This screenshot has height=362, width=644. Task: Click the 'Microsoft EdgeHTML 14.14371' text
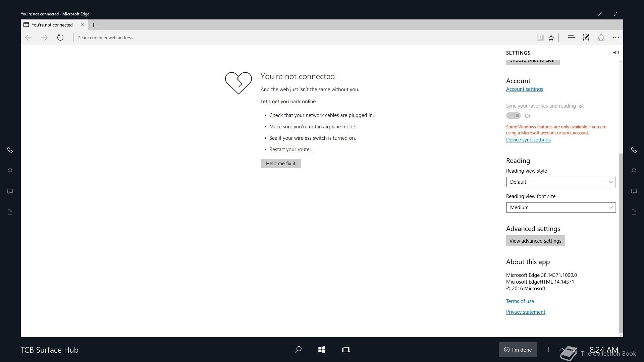tap(540, 282)
